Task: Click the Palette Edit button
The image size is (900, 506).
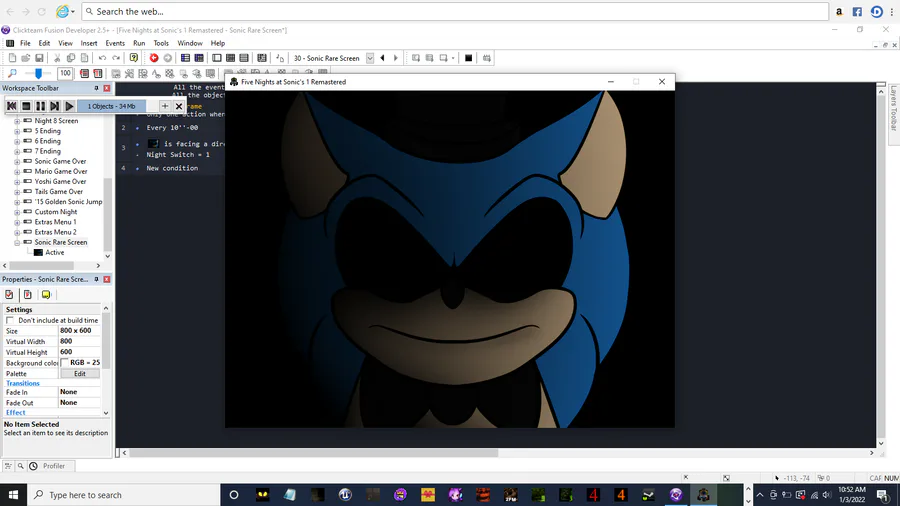Action: (80, 373)
